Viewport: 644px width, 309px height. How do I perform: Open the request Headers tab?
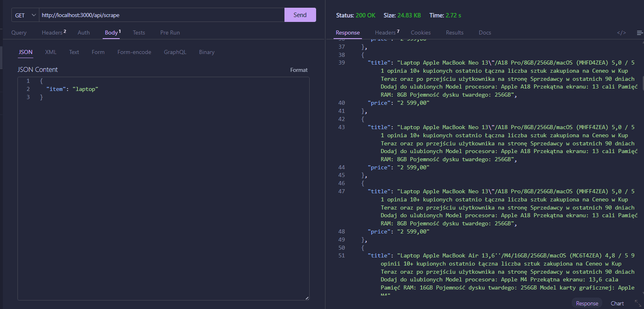tap(54, 32)
